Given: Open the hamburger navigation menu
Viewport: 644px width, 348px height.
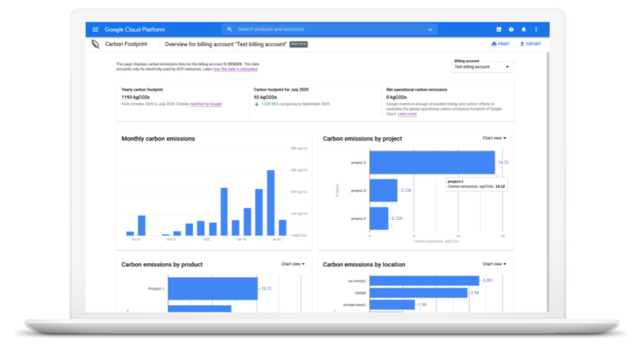Looking at the screenshot, I should pyautogui.click(x=95, y=29).
